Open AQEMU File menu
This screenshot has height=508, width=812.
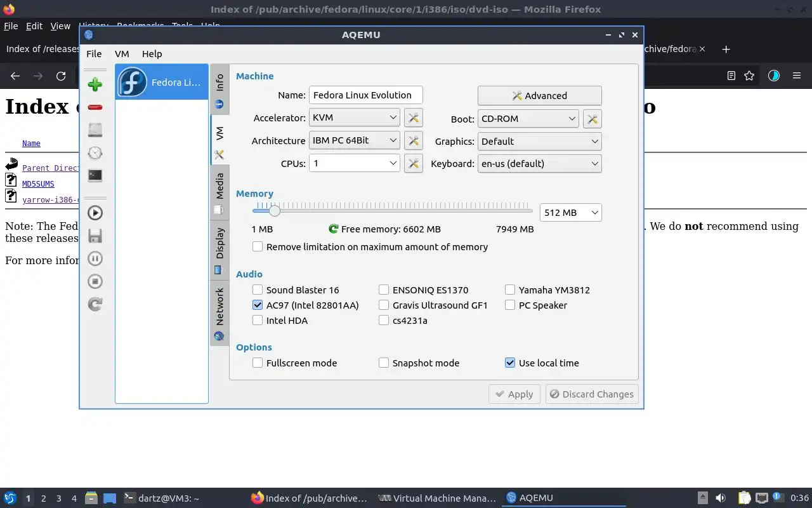[x=94, y=54]
